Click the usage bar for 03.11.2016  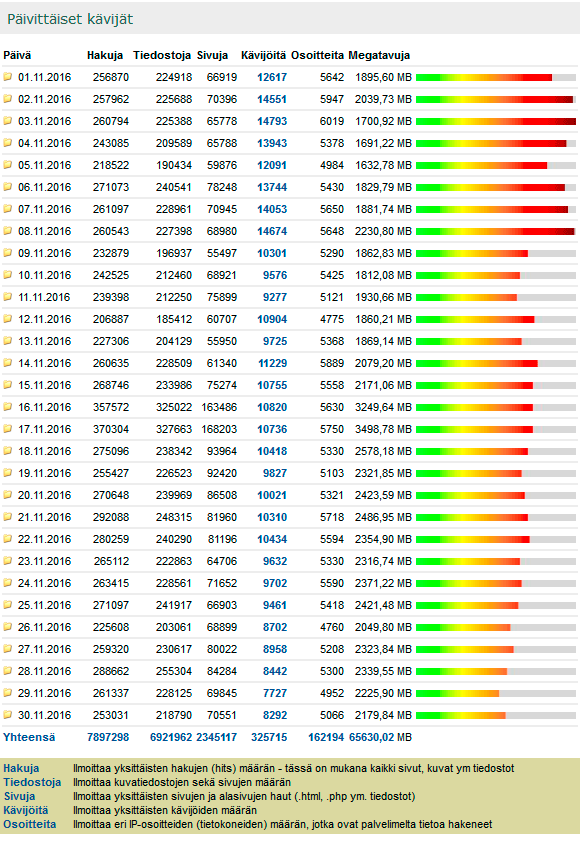(496, 122)
